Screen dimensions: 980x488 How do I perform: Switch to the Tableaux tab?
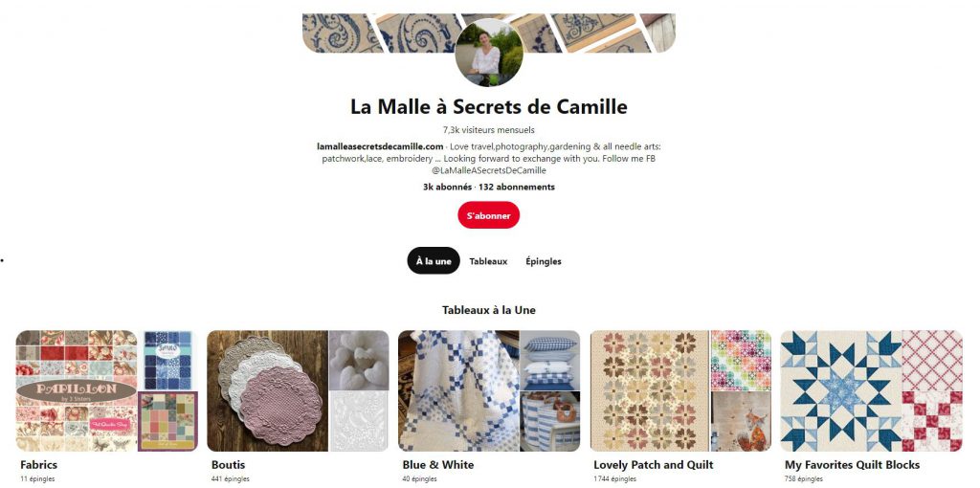489,261
